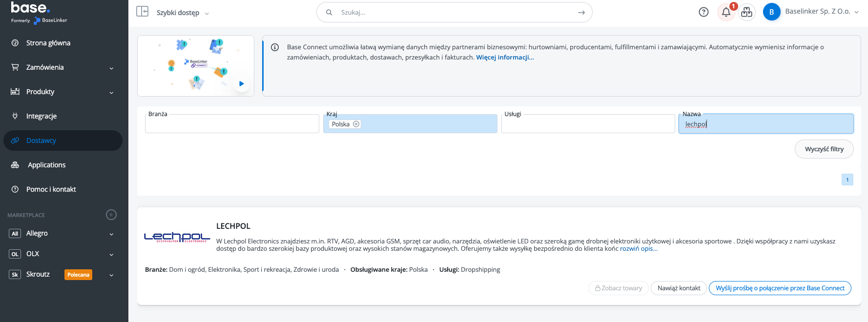This screenshot has height=322, width=868.
Task: Expand the Zamówienia submenu chevron
Action: [111, 68]
